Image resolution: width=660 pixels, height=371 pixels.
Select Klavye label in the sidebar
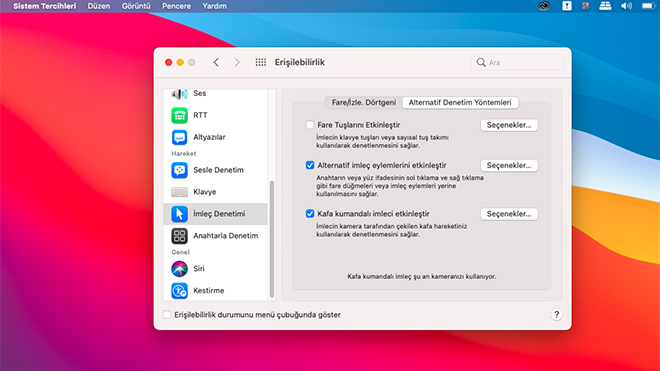click(x=205, y=192)
